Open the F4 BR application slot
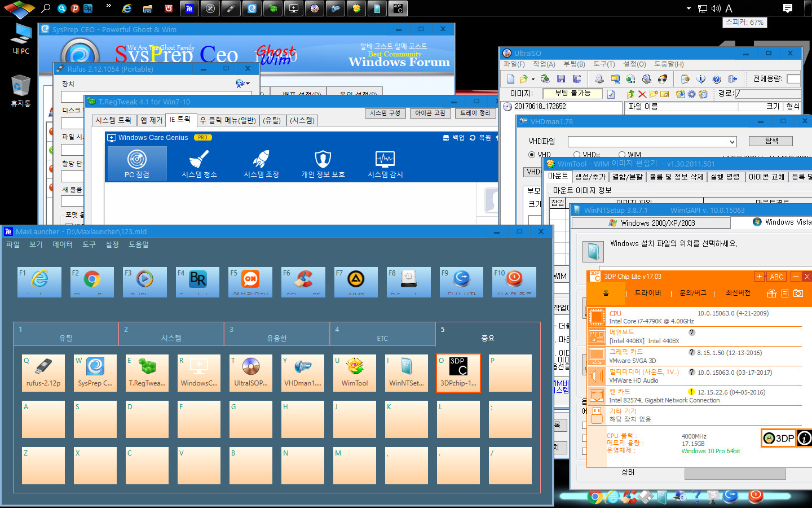The image size is (812, 508). [x=197, y=282]
